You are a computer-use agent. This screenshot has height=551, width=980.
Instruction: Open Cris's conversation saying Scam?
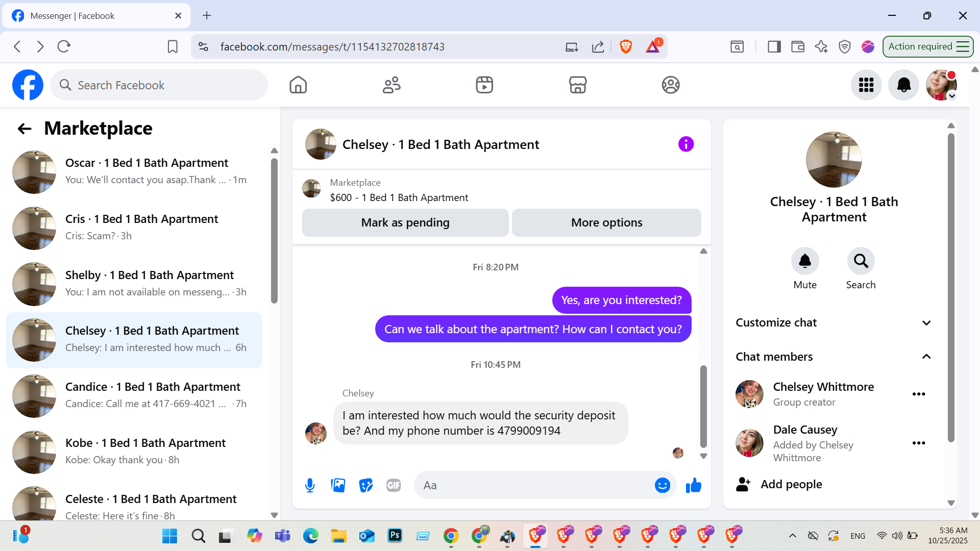(x=134, y=228)
